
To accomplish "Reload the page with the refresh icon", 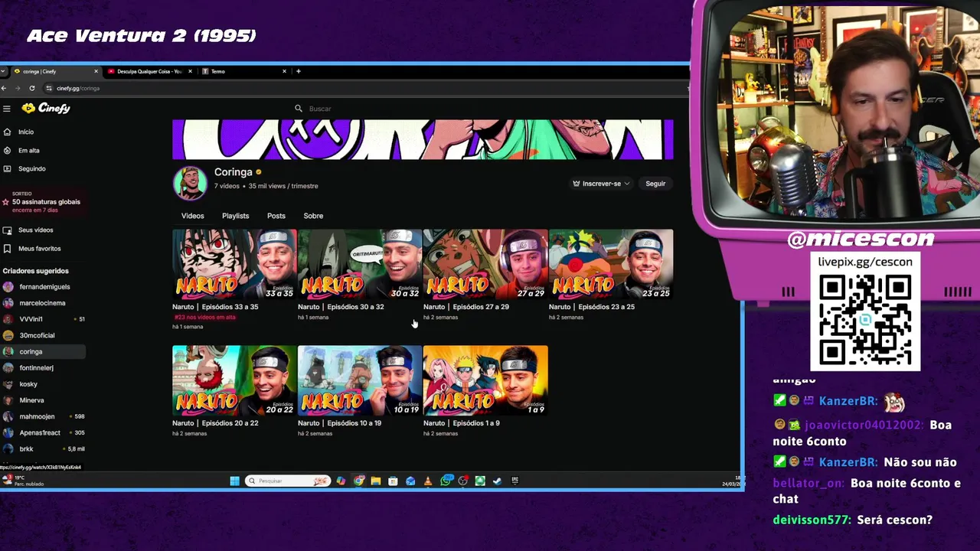I will coord(31,88).
